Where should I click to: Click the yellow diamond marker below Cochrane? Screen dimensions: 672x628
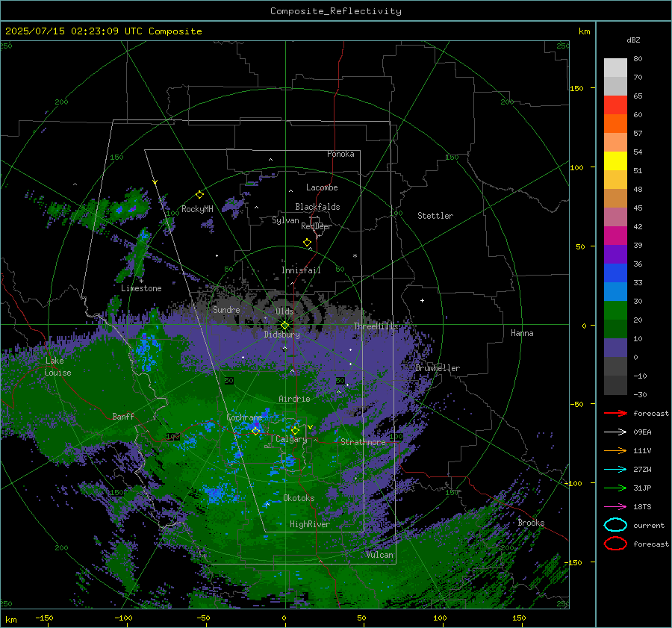pos(256,431)
